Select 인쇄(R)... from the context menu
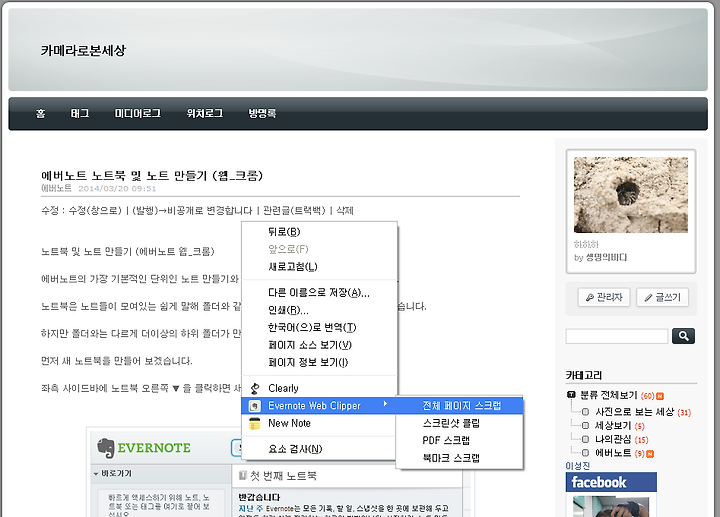720x517 pixels. (319, 310)
